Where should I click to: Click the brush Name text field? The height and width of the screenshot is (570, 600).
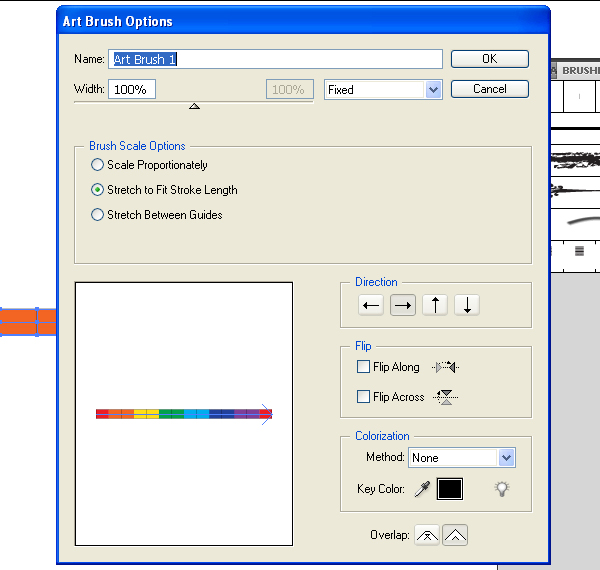pyautogui.click(x=275, y=60)
